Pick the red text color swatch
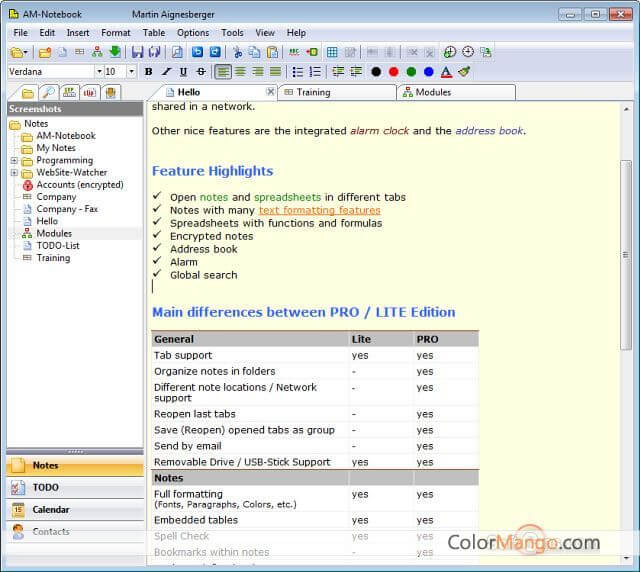 (x=393, y=72)
